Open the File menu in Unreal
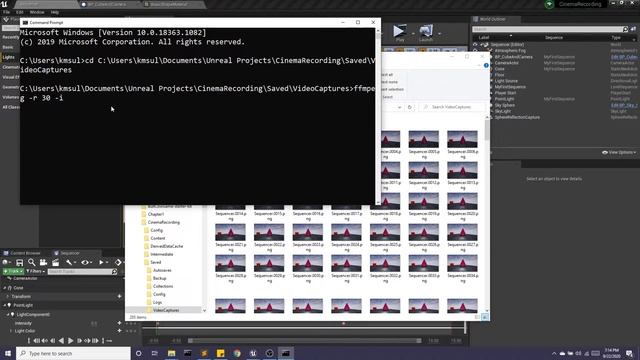 7,12
